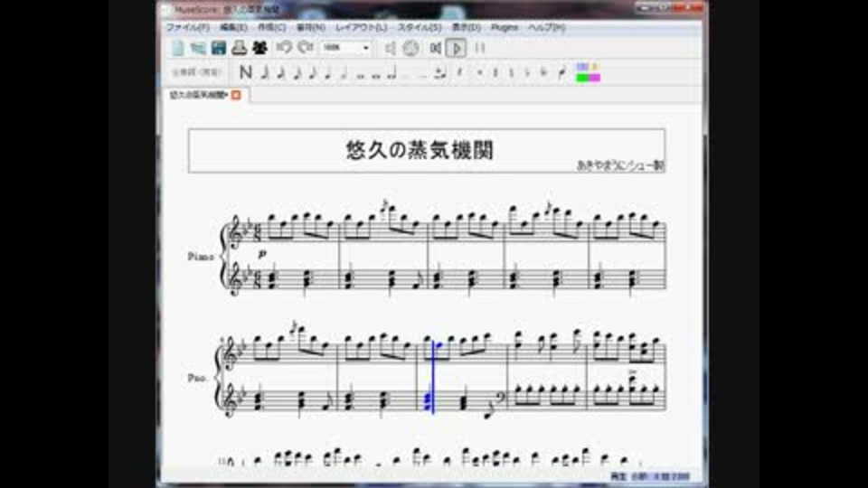Screen dimensions: 868x488
Task: Select the 64th note duration
Action: tap(265, 72)
